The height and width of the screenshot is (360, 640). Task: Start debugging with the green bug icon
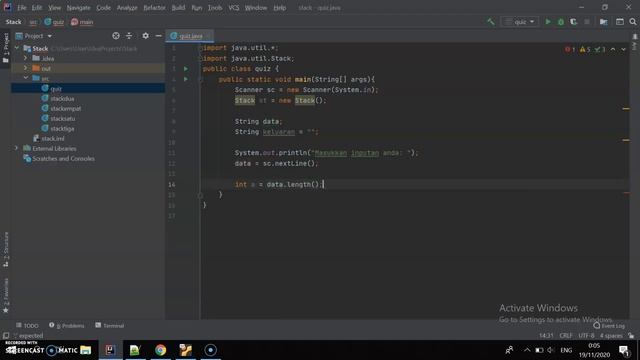561,22
